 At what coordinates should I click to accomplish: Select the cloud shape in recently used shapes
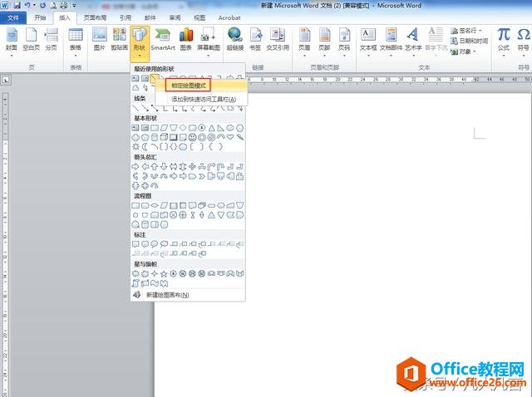135,88
